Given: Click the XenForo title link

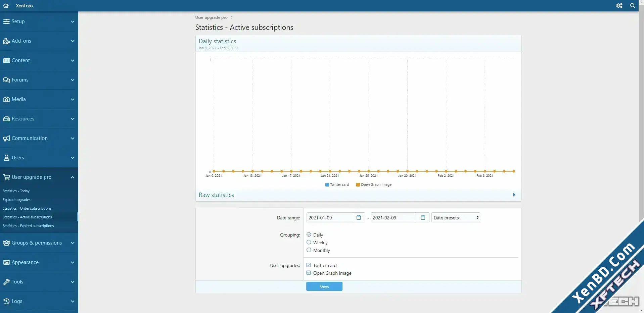Looking at the screenshot, I should click(24, 6).
